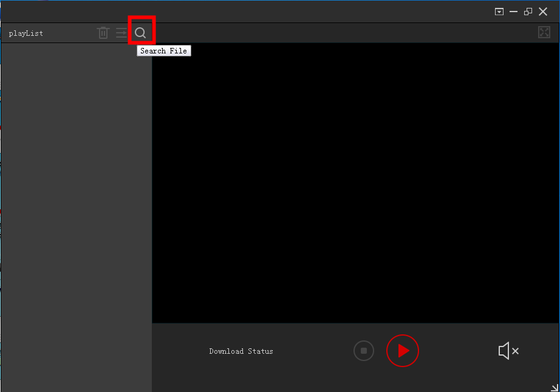
Task: Minimize the player window
Action: (x=514, y=12)
